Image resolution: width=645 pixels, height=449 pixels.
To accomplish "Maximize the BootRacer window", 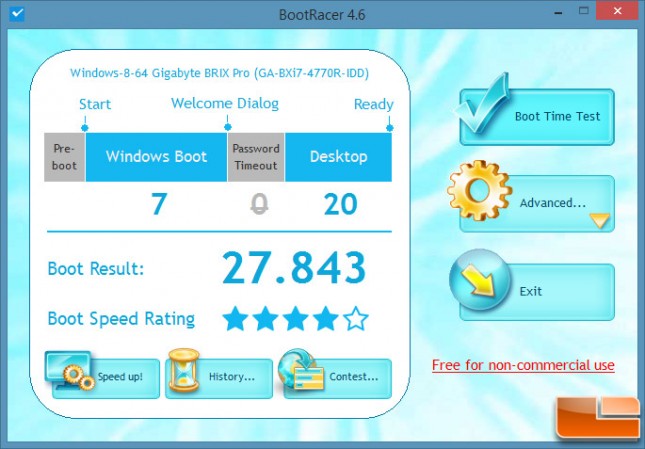I will pos(583,11).
